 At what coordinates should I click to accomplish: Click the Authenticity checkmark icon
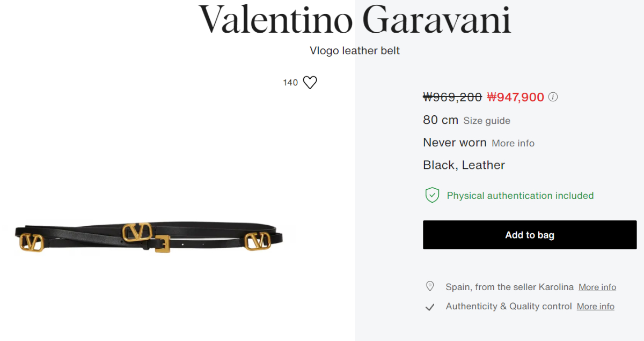(430, 307)
